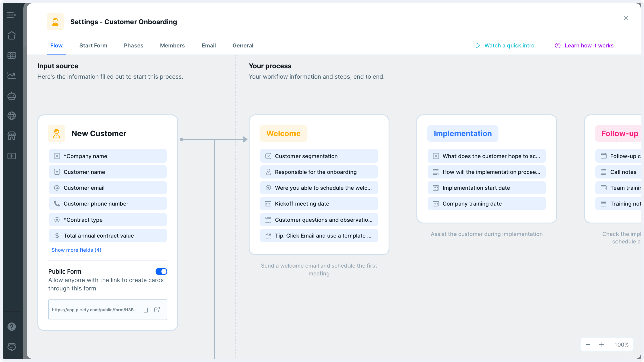Click the globe/world icon in sidebar

(x=12, y=115)
